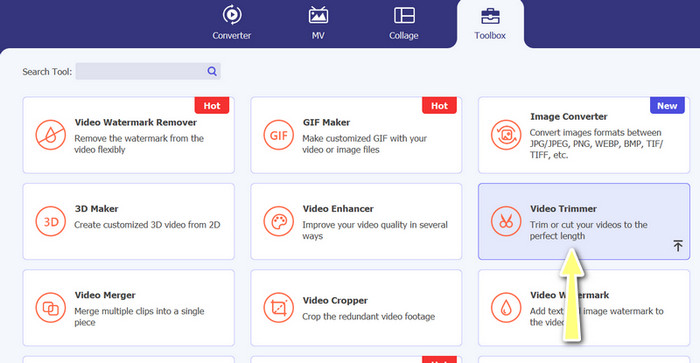The height and width of the screenshot is (363, 700).
Task: Click 'Crop the redundant video footage' text
Action: 368,317
